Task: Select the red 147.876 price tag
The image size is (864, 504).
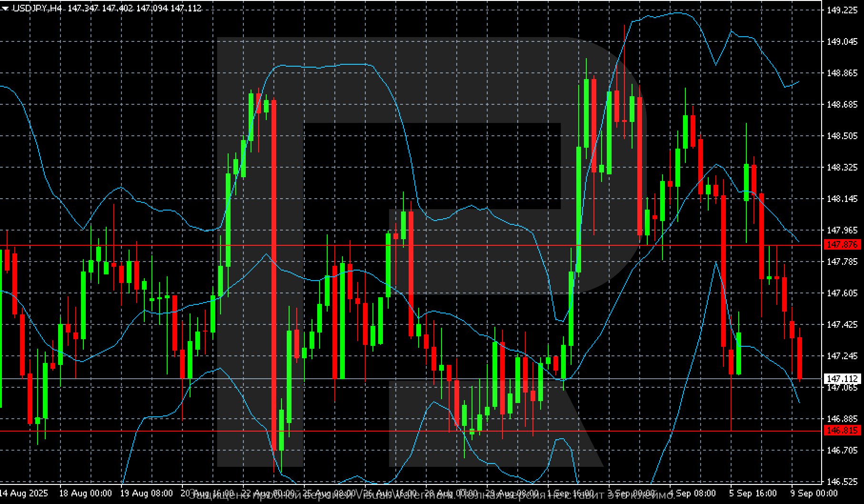Action: pos(842,244)
